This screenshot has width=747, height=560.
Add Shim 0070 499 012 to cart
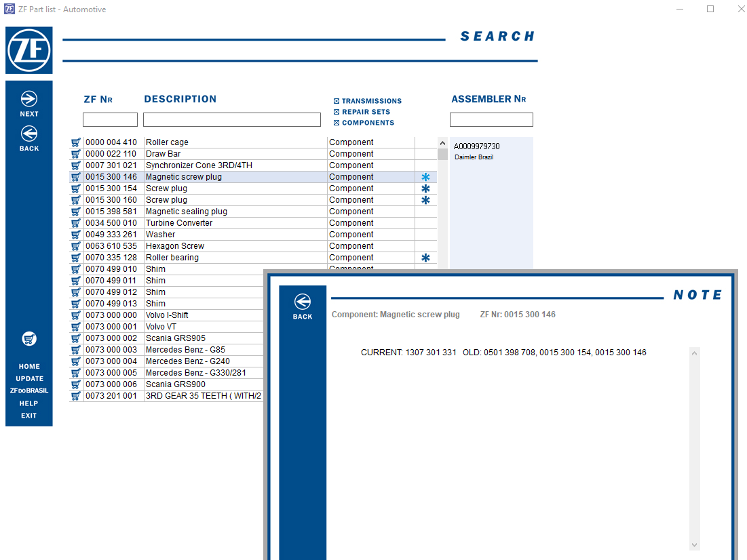76,292
